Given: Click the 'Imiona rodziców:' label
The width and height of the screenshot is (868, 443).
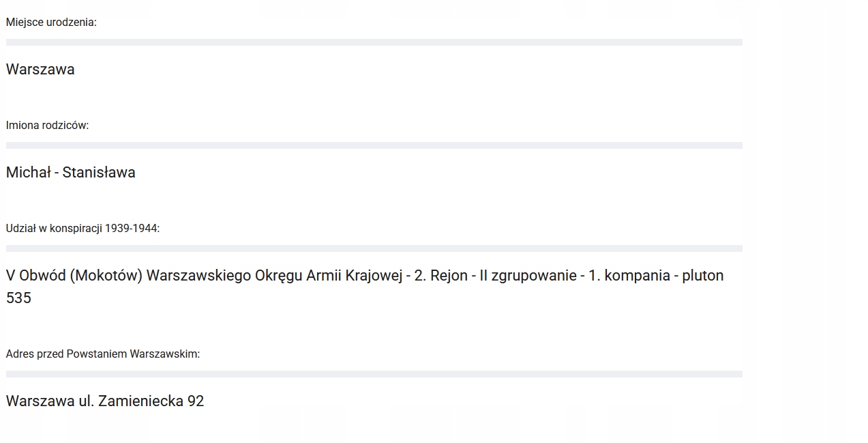Looking at the screenshot, I should (47, 126).
